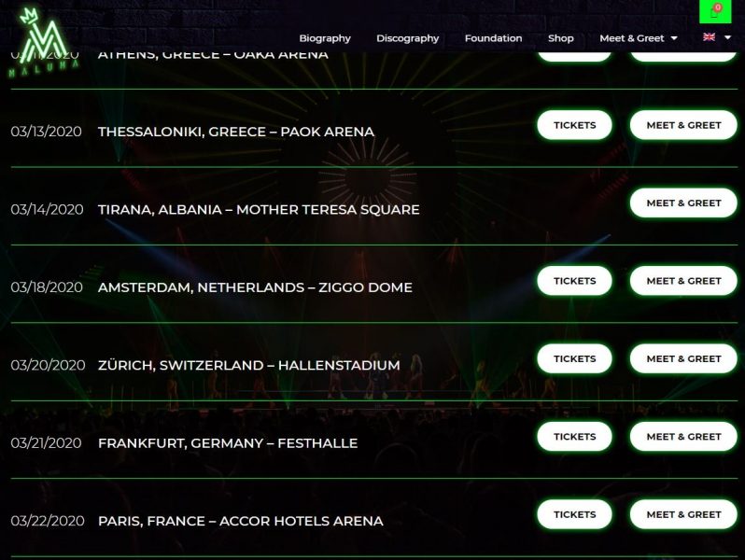The width and height of the screenshot is (745, 560).
Task: Select the UK flag language icon
Action: click(709, 37)
